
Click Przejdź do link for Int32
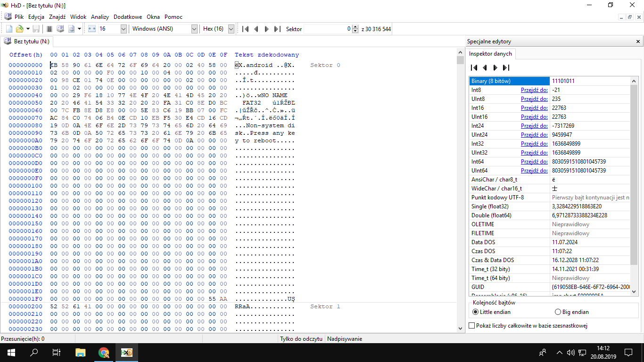[534, 144]
